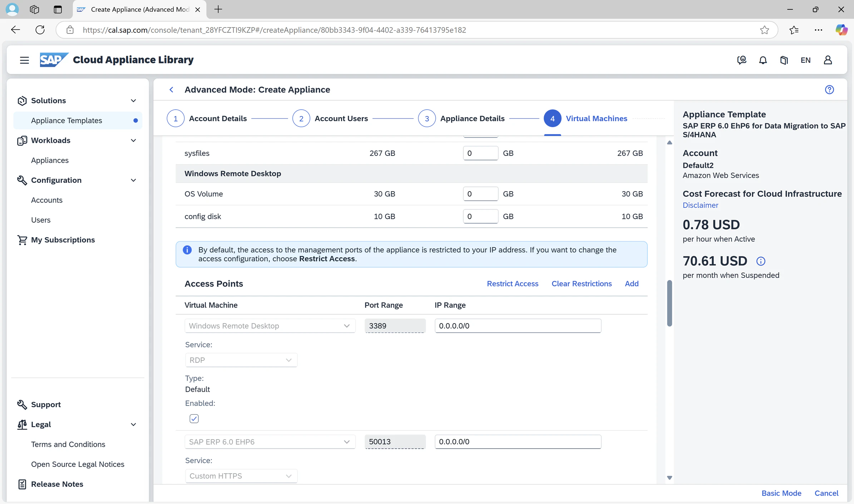Viewport: 854px width, 504px height.
Task: Click the scroll up arrow in wizard
Action: point(670,143)
